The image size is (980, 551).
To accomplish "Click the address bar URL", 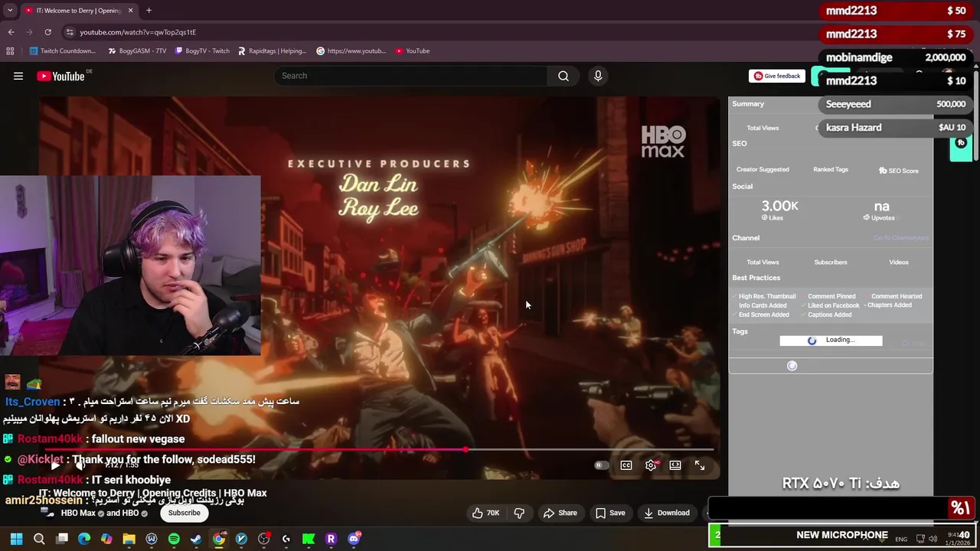I will click(138, 32).
